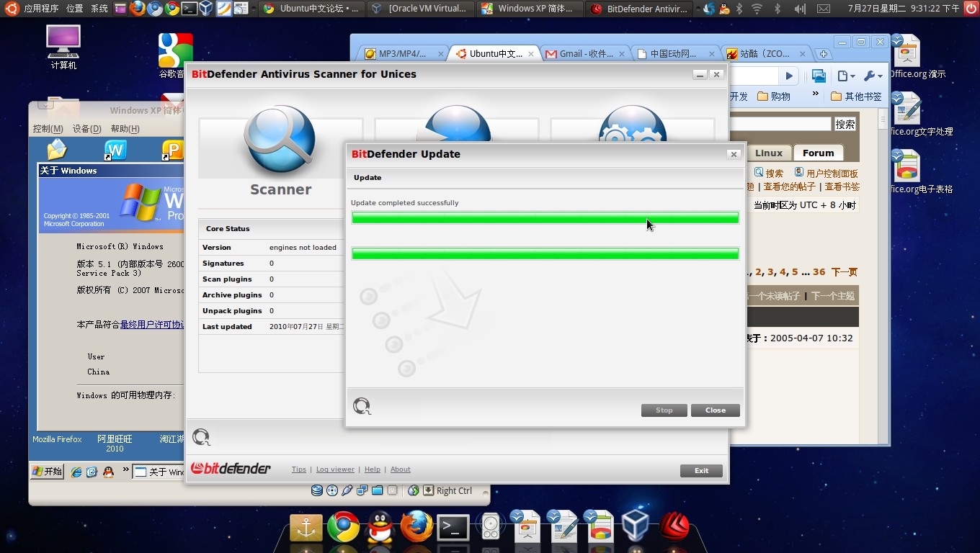Click the upper green update progress bar
This screenshot has height=553, width=980.
pos(545,217)
